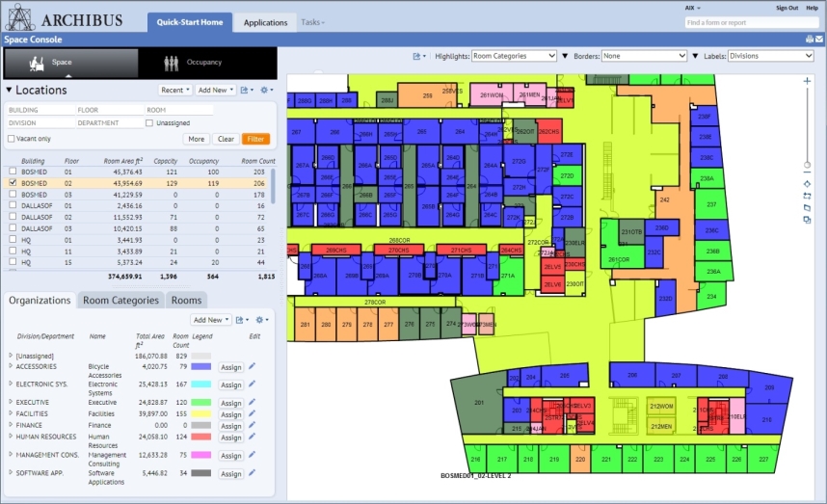Enable the Vacant only checkbox

[x=11, y=139]
